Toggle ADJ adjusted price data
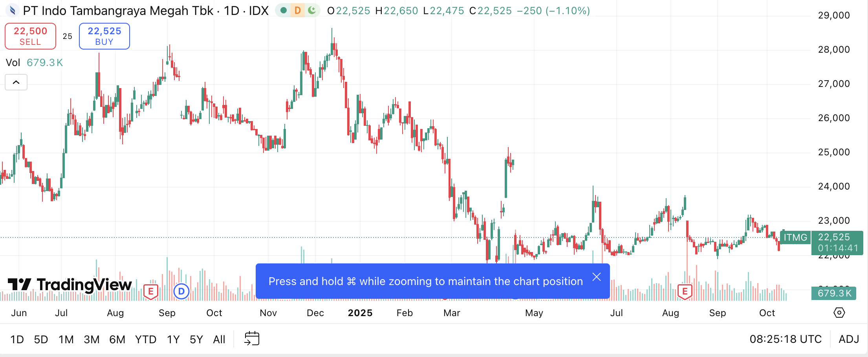The image size is (868, 357). (849, 339)
